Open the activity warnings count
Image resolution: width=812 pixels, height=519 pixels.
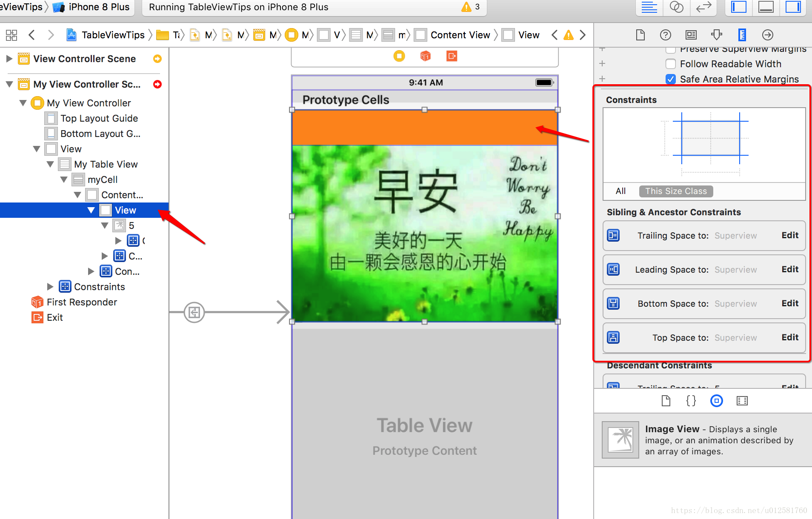coord(471,7)
